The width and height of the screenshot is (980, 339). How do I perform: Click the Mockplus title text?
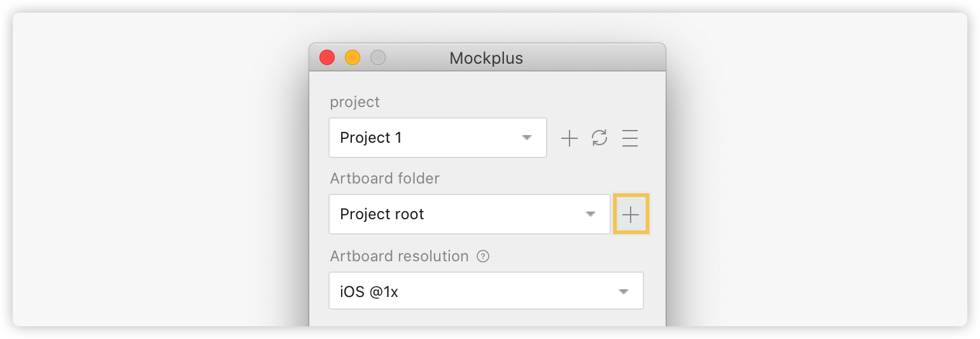click(x=486, y=58)
